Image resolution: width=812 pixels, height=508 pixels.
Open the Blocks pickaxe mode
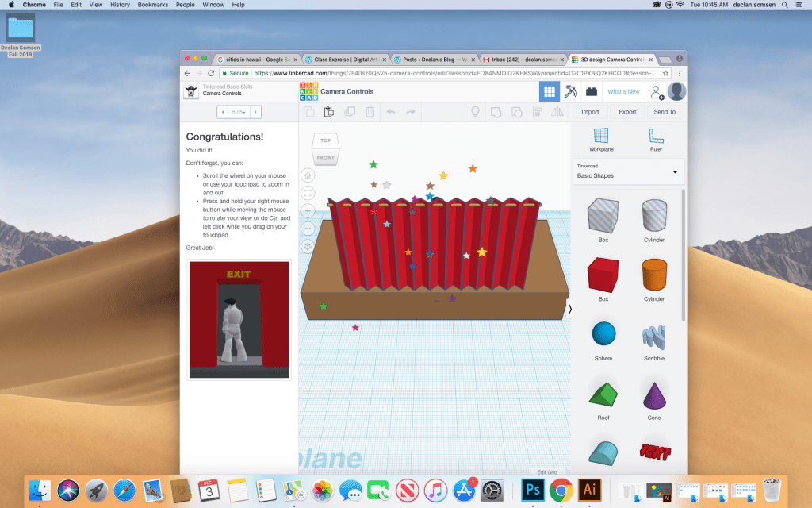point(570,91)
